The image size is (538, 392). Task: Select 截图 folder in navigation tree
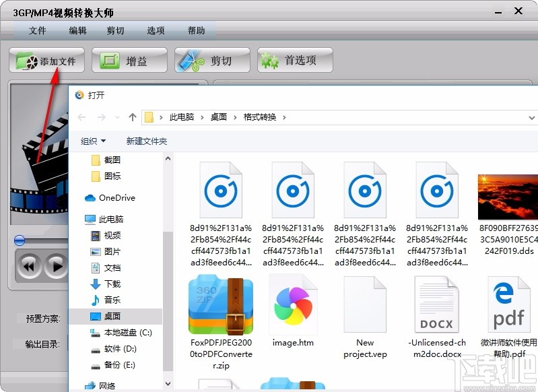(106, 160)
